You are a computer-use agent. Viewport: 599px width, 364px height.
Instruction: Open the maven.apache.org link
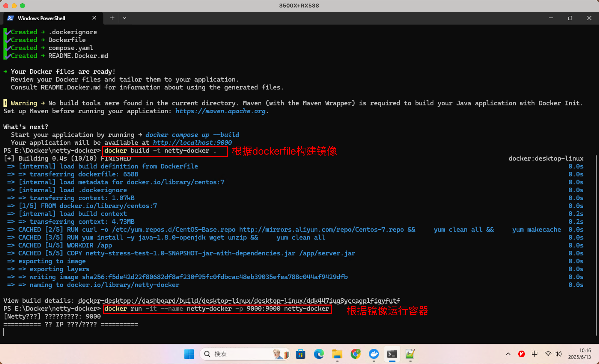tap(220, 111)
